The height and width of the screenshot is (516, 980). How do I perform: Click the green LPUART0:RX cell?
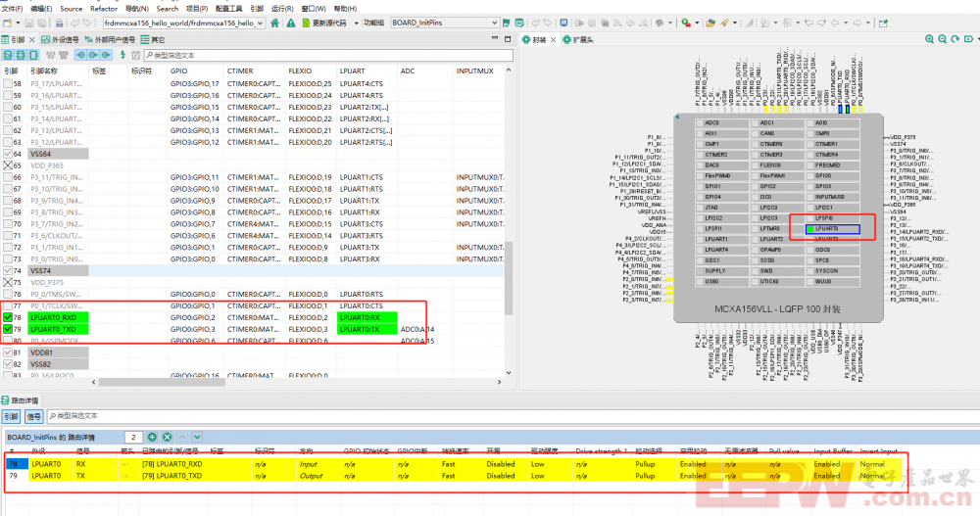367,317
